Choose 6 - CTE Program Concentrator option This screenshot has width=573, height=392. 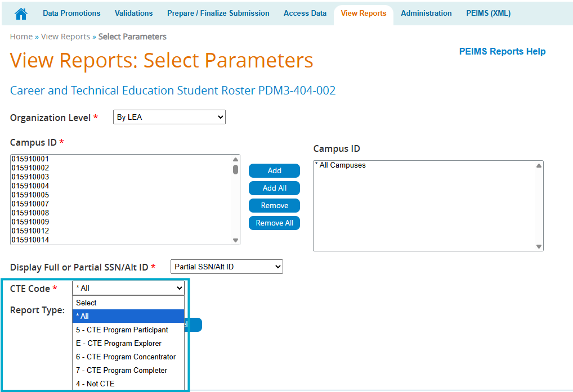pos(126,357)
